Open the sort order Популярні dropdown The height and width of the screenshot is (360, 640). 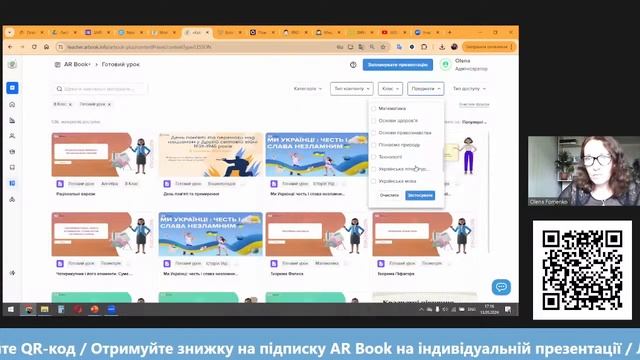tap(474, 122)
